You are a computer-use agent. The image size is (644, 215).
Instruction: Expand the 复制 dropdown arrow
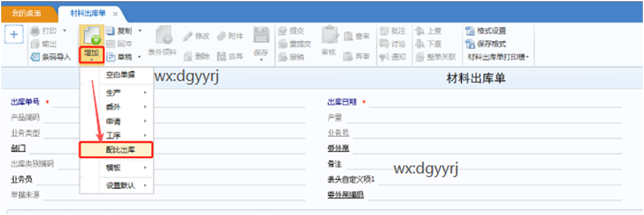pos(140,31)
